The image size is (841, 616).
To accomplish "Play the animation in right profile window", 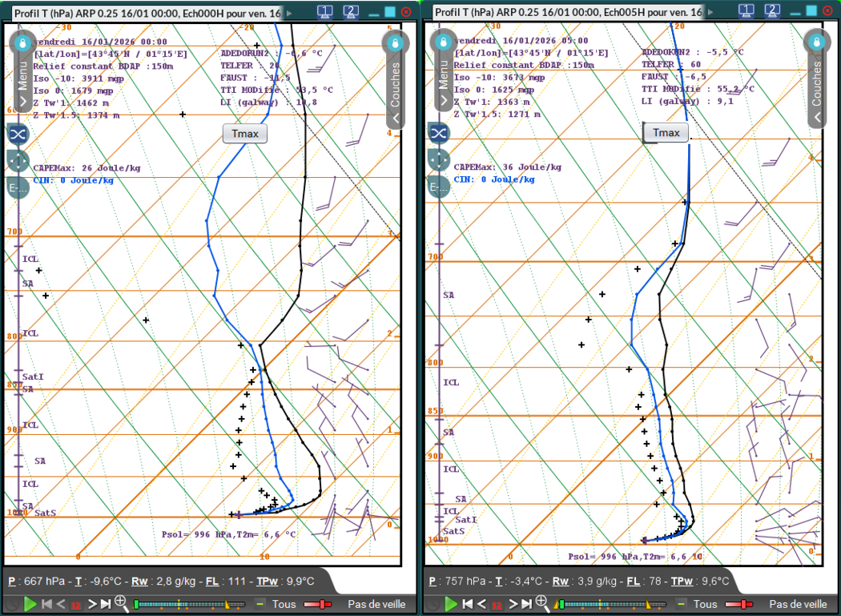I will [452, 604].
